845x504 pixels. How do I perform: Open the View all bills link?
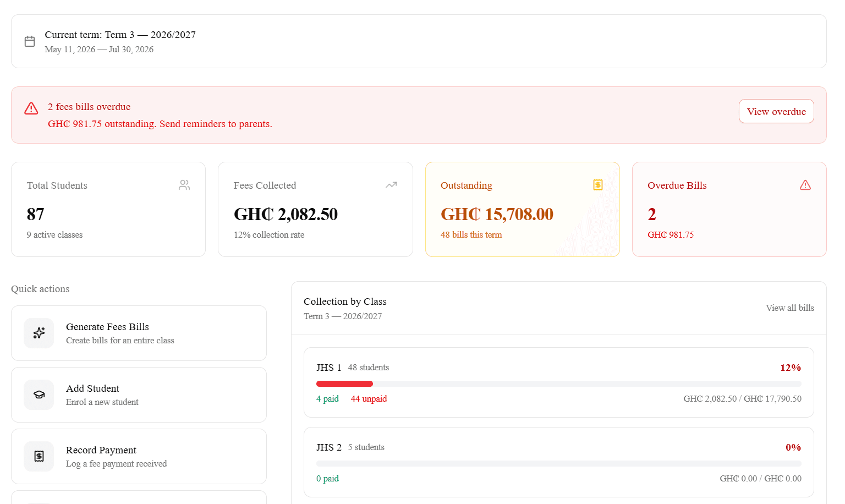[x=790, y=308]
